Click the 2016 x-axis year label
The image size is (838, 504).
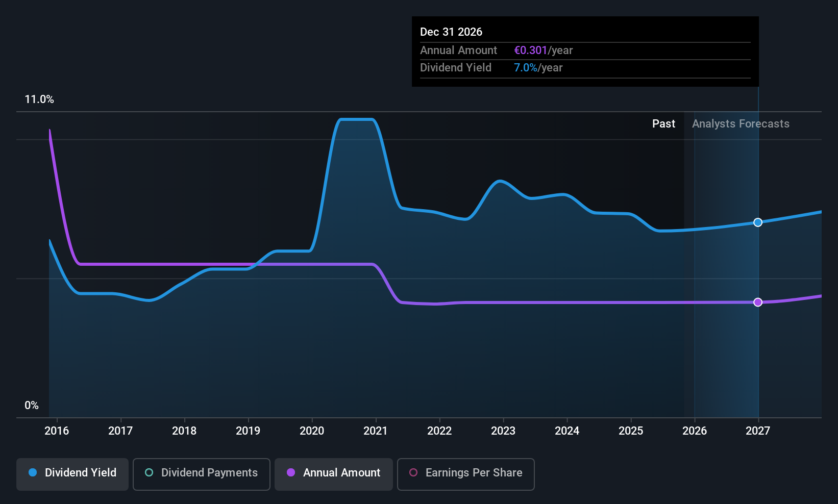click(x=57, y=431)
